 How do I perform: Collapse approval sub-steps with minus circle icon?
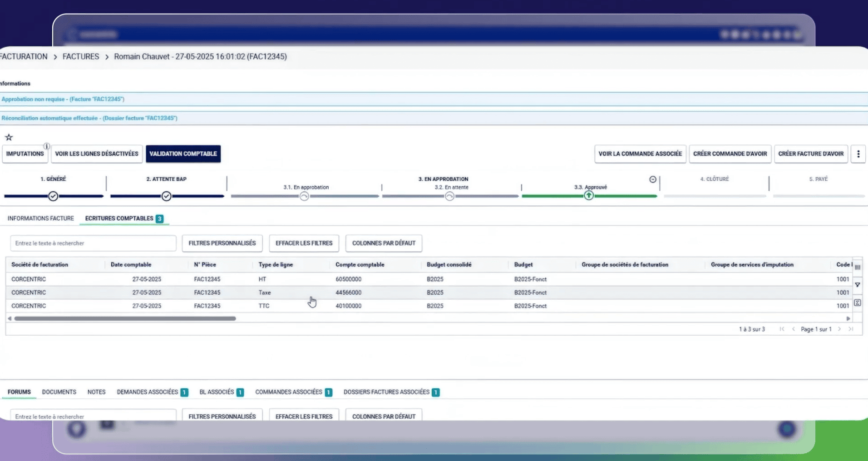(652, 179)
